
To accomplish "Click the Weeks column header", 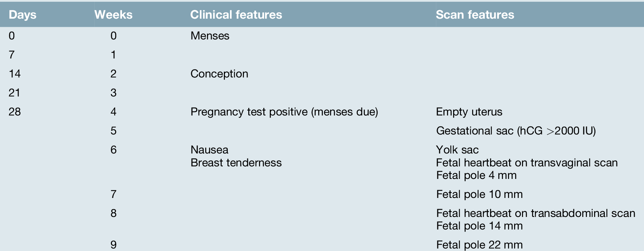I will click(113, 15).
